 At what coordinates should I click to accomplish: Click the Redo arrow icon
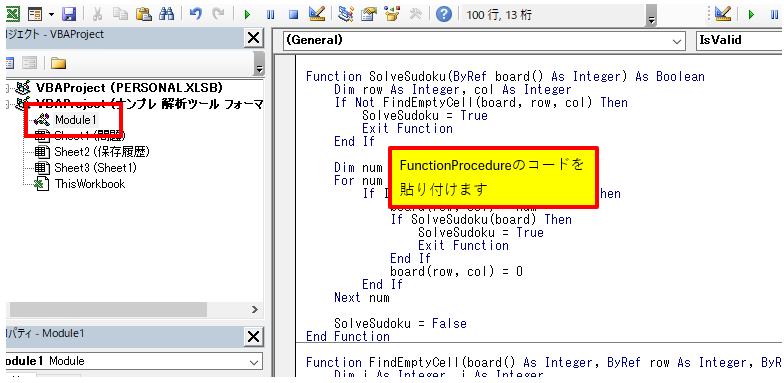pyautogui.click(x=218, y=14)
